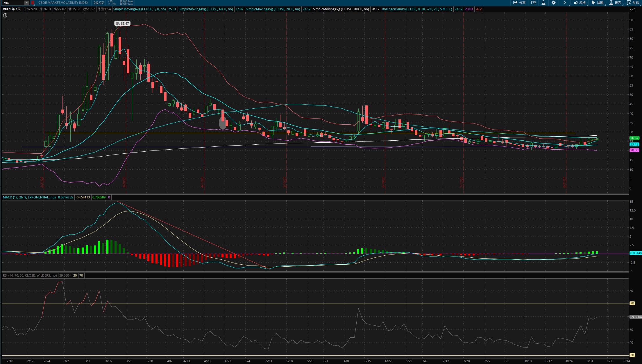Open the VIX symbol dropdown arrow
The height and width of the screenshot is (364, 642).
[x=27, y=3]
